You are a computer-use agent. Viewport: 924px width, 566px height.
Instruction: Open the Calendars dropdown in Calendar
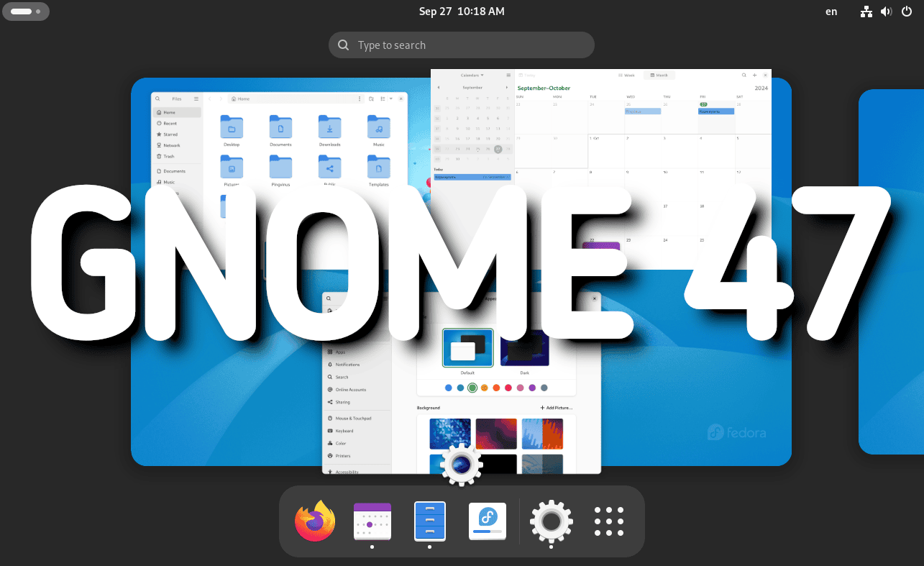[472, 75]
